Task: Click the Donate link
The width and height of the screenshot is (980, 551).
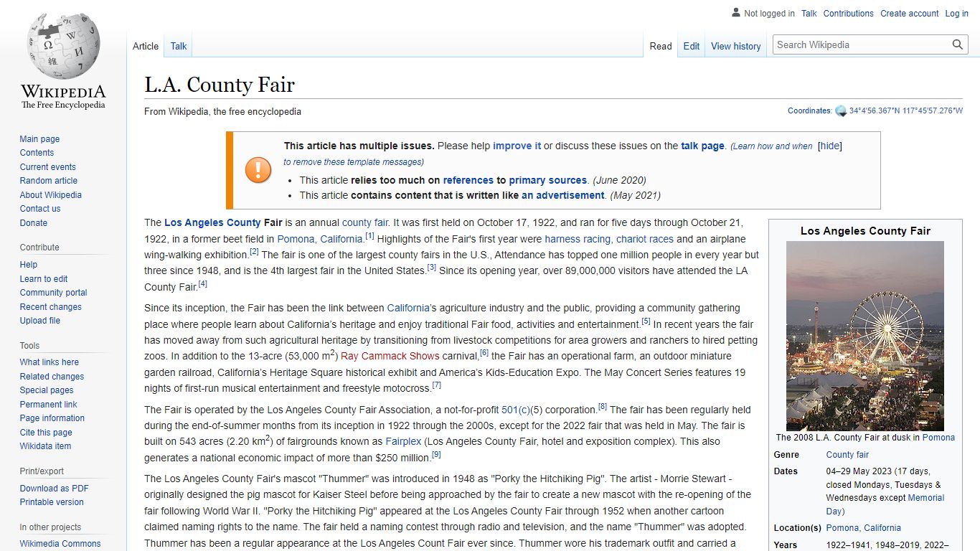Action: [33, 223]
